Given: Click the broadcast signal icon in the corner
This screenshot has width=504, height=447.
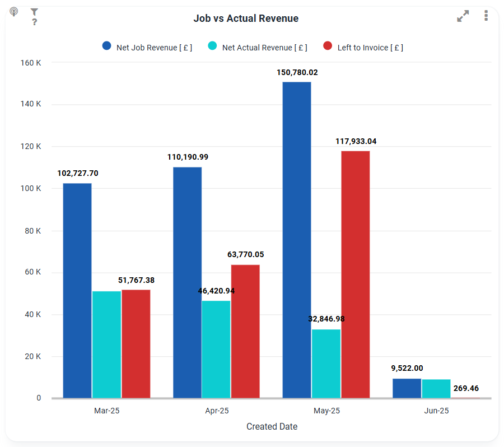Looking at the screenshot, I should (14, 12).
